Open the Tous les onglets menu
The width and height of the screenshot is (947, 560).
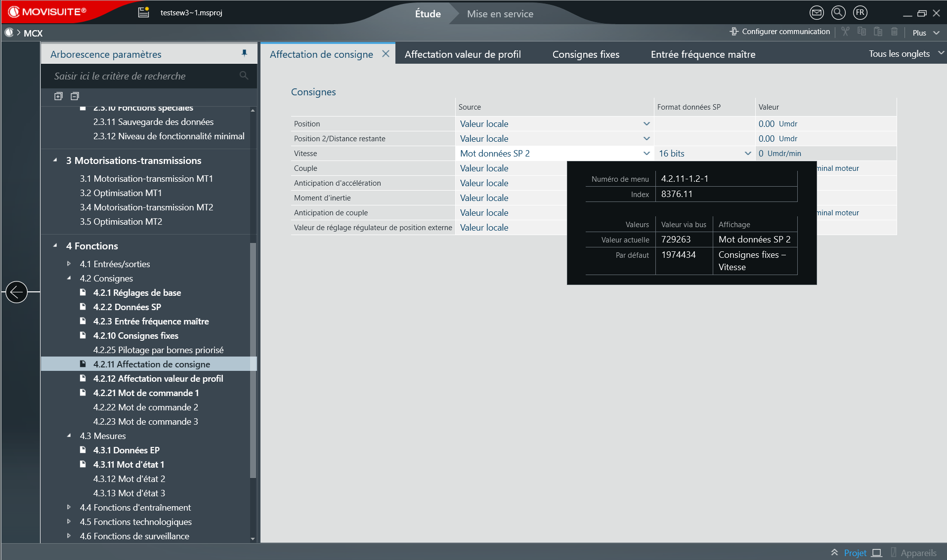pos(905,54)
